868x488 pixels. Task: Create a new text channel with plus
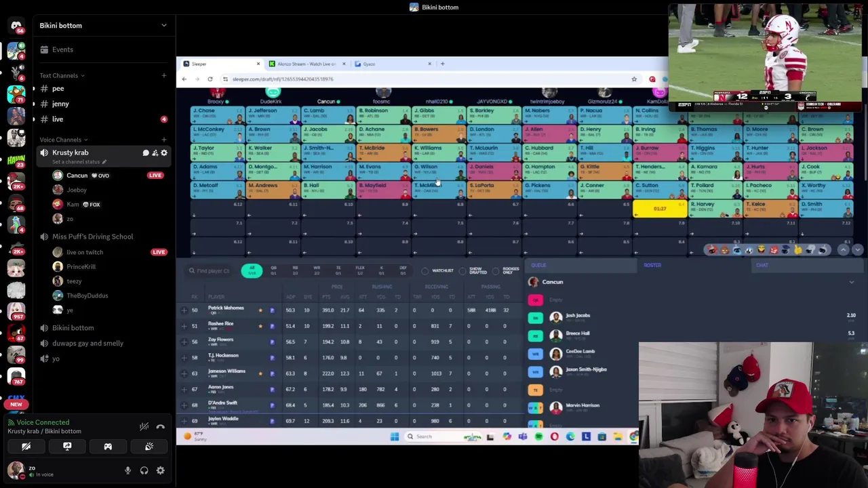[x=163, y=75]
